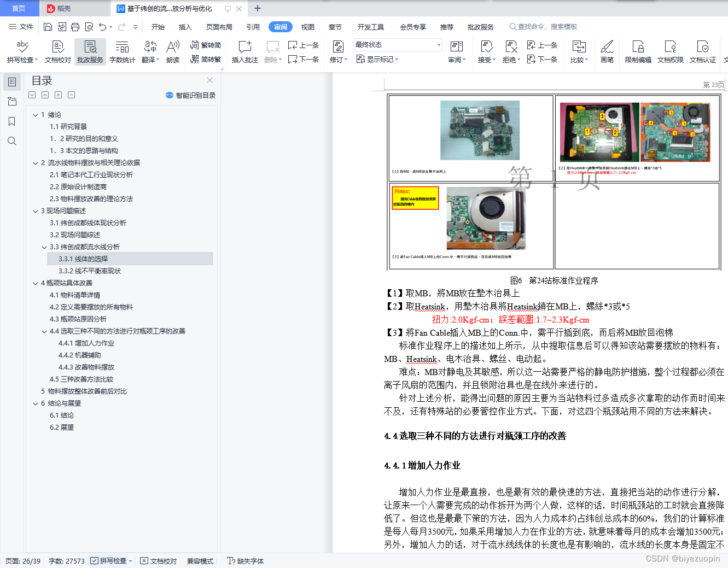Go to next comment 下一条
The width and height of the screenshot is (728, 568).
[x=304, y=59]
